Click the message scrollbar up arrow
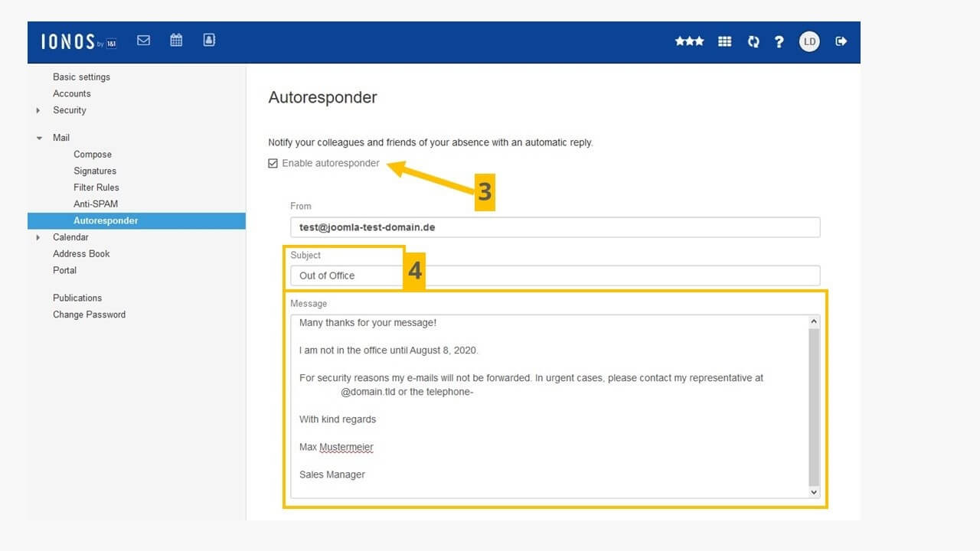Image resolution: width=980 pixels, height=551 pixels. click(814, 322)
